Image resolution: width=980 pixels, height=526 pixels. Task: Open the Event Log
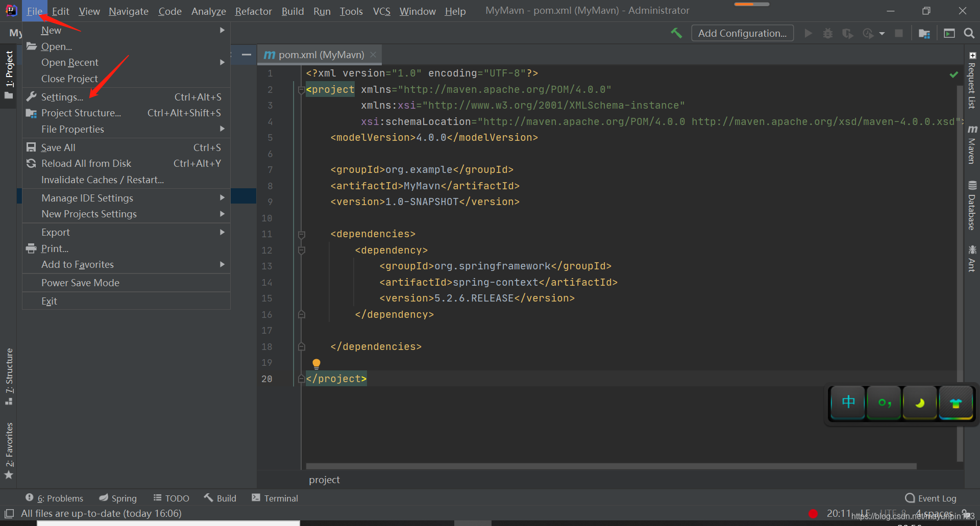(936, 498)
